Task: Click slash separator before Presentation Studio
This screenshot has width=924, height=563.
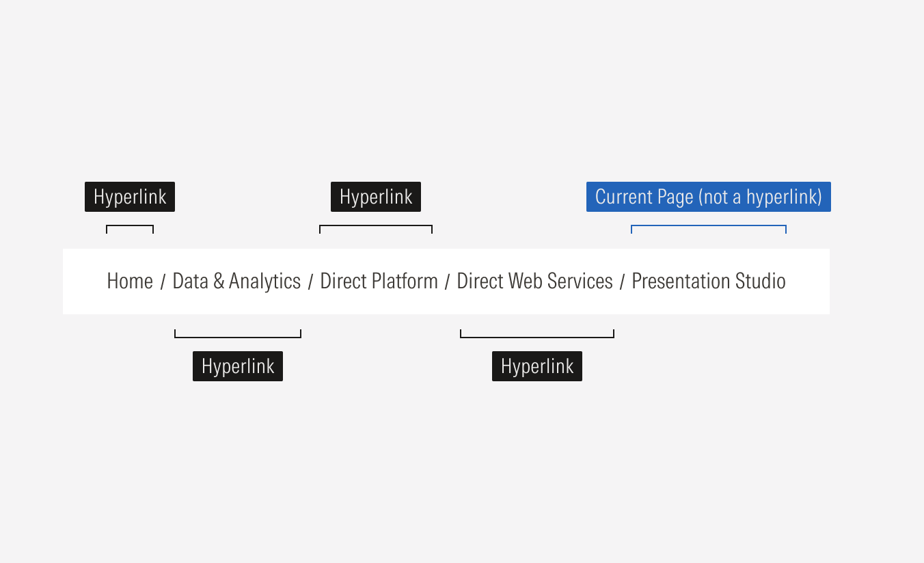Action: pyautogui.click(x=622, y=282)
